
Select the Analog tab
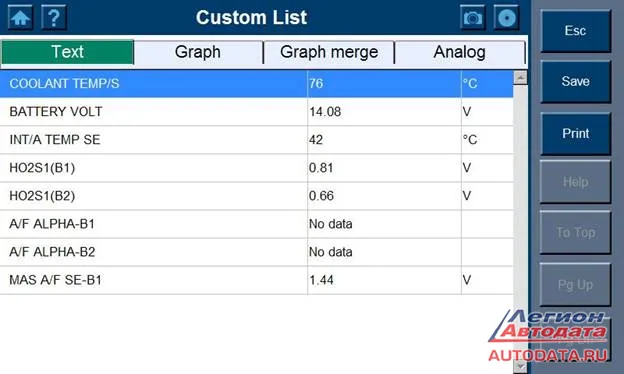460,52
